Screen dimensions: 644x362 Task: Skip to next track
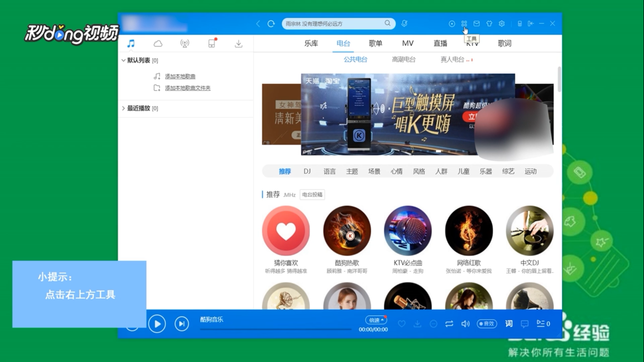point(182,324)
